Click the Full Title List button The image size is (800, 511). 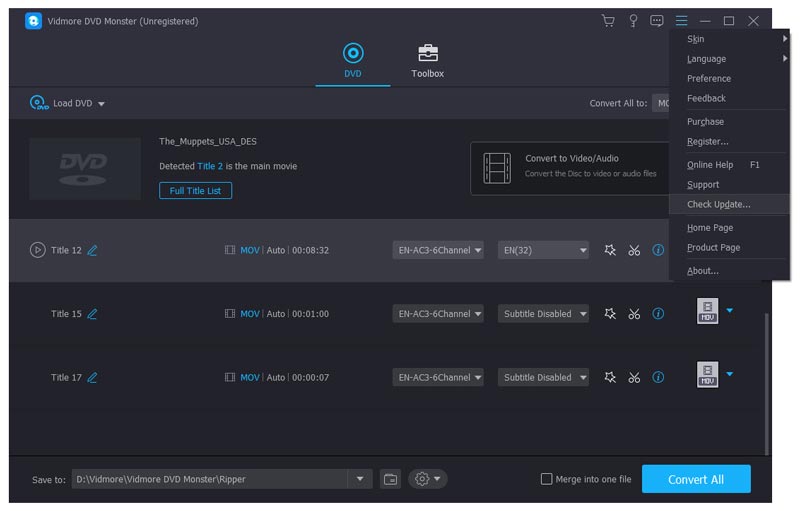[x=195, y=191]
